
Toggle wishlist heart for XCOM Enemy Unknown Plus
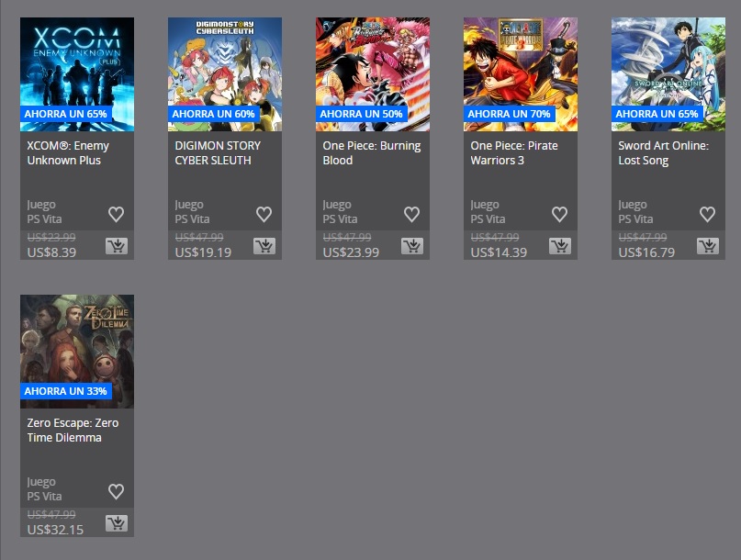(117, 214)
